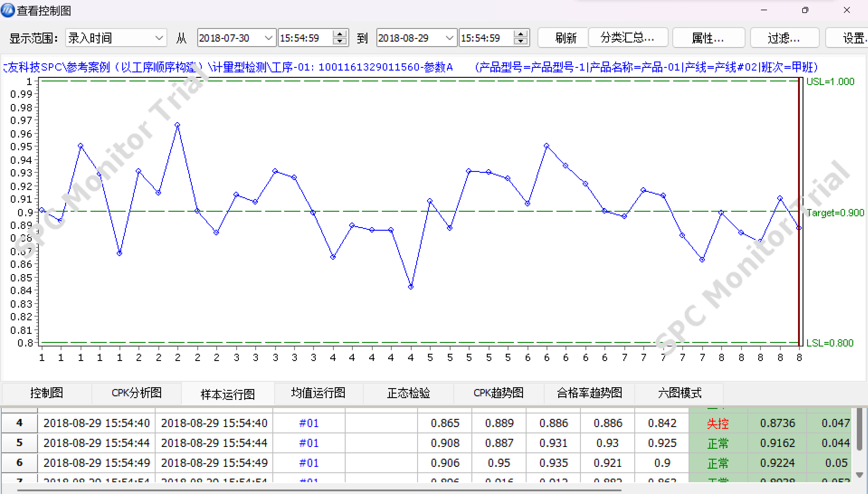868x494 pixels.
Task: Open the 显示范围 录入时间 dropdown
Action: tap(158, 38)
